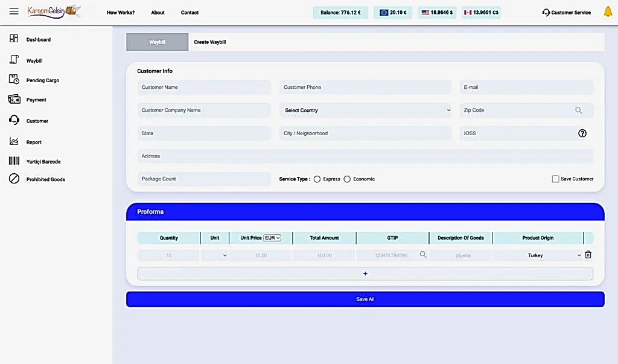Enable the Save Customer checkbox
The height and width of the screenshot is (364, 618).
(555, 179)
